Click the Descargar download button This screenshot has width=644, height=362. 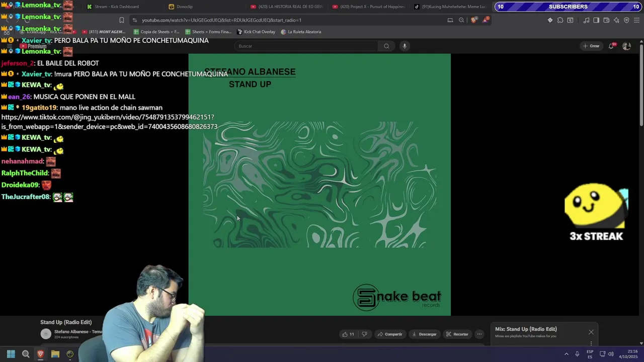tap(424, 334)
